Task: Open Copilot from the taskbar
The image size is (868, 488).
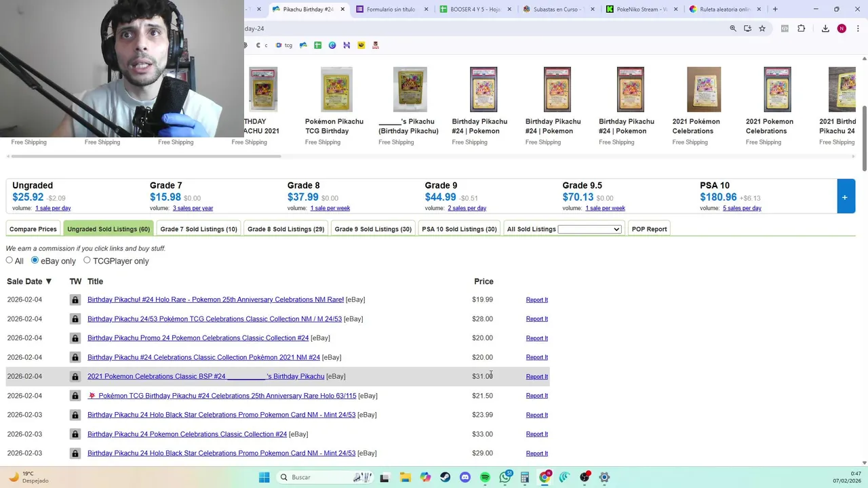Action: pos(425,477)
